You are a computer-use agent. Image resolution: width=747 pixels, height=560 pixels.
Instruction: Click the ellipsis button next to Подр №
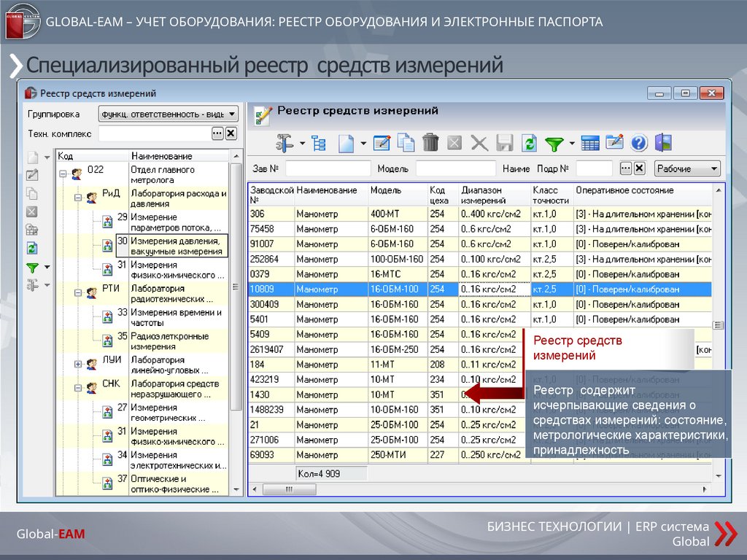pyautogui.click(x=625, y=168)
